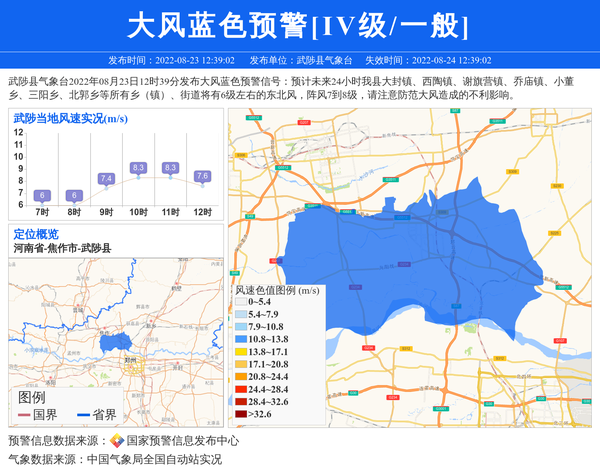Click the 武陟当地风速实况 chart heading

click(x=70, y=119)
